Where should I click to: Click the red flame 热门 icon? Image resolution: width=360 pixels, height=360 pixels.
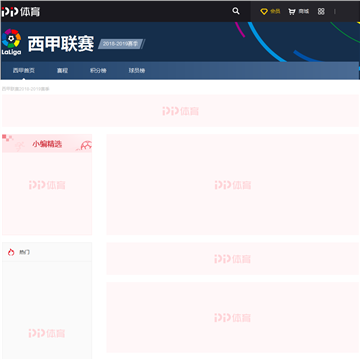coord(11,252)
